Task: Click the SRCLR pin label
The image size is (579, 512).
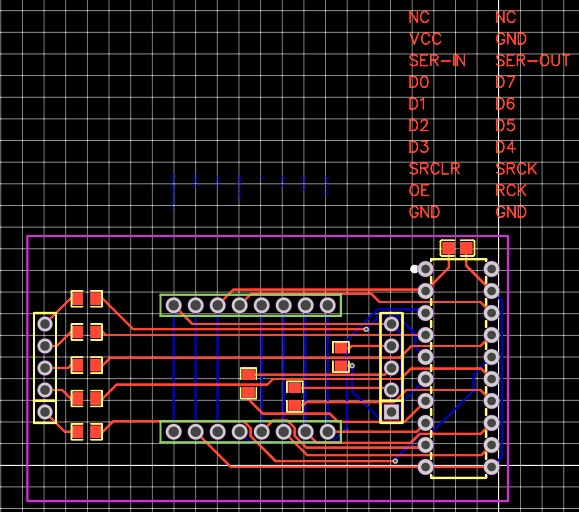Action: click(435, 169)
